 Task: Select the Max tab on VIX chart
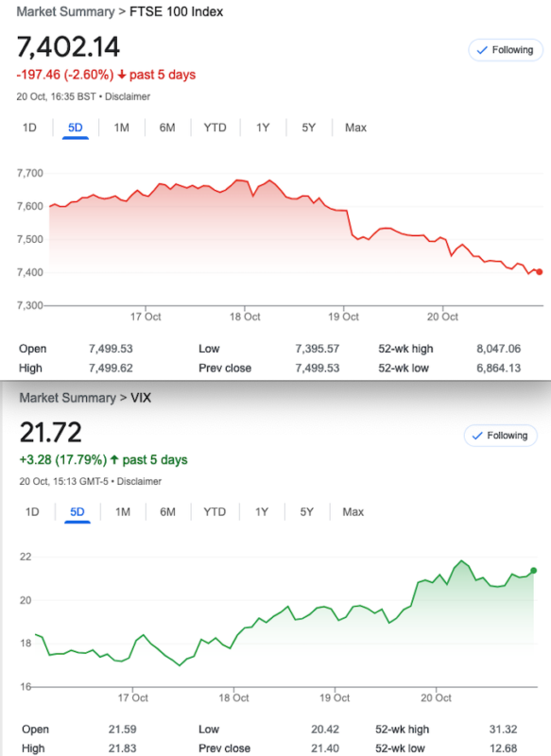[x=353, y=512]
